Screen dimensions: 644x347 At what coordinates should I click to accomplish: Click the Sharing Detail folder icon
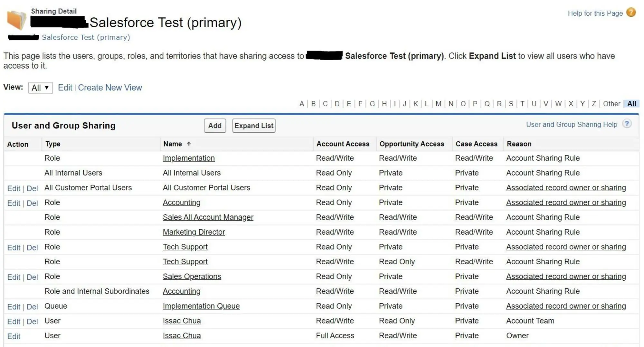[16, 20]
